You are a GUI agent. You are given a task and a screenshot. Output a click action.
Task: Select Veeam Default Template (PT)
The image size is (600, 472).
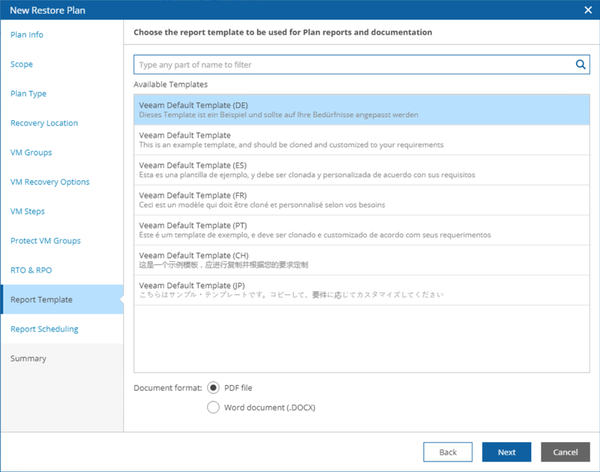point(355,230)
